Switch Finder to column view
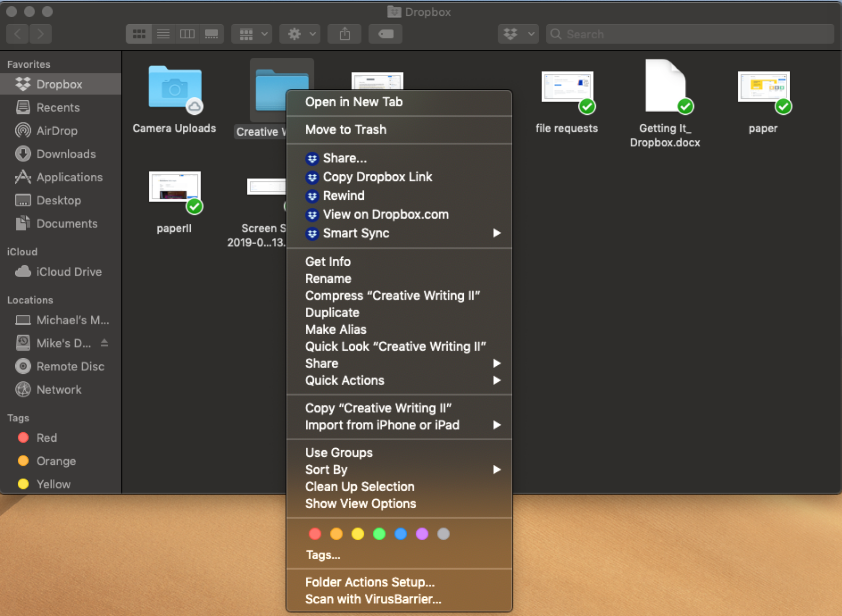Image resolution: width=842 pixels, height=616 pixels. [x=187, y=34]
